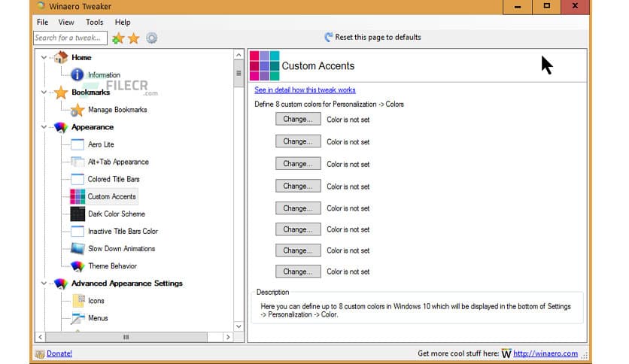Click the Slow Down Animations icon
The height and width of the screenshot is (364, 629).
pos(77,248)
